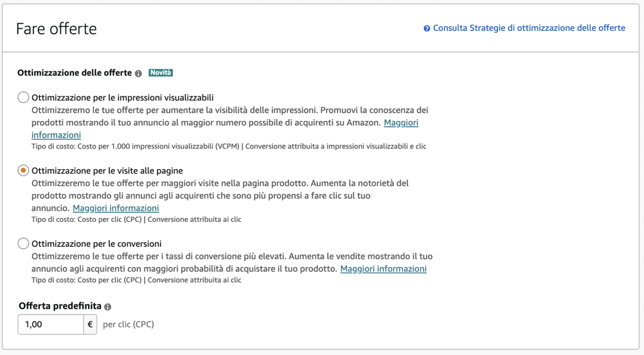Screen dimensions: 644x355
Task: Open Maggiori informazioni link under visite alle pagine
Action: click(116, 208)
